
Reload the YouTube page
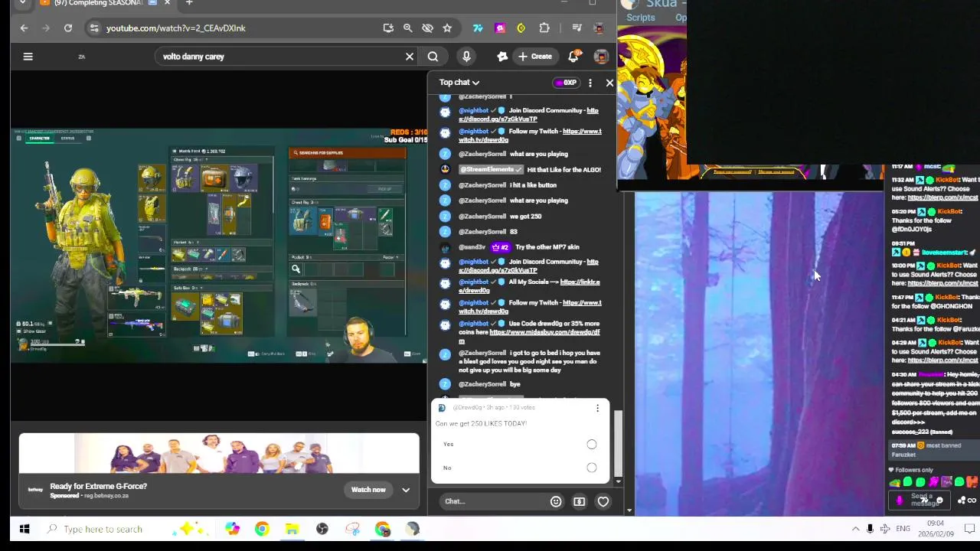[x=68, y=28]
